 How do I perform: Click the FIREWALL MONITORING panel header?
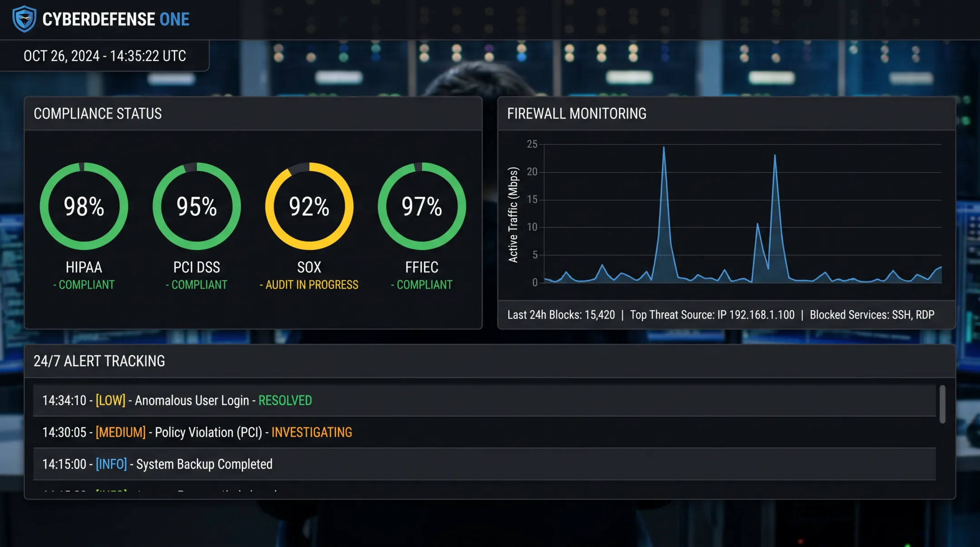pos(726,113)
